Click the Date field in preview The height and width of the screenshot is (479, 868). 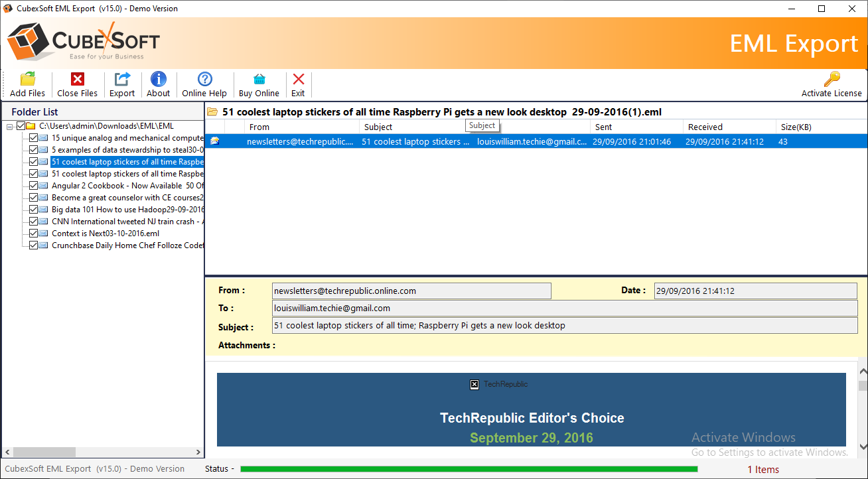[756, 291]
